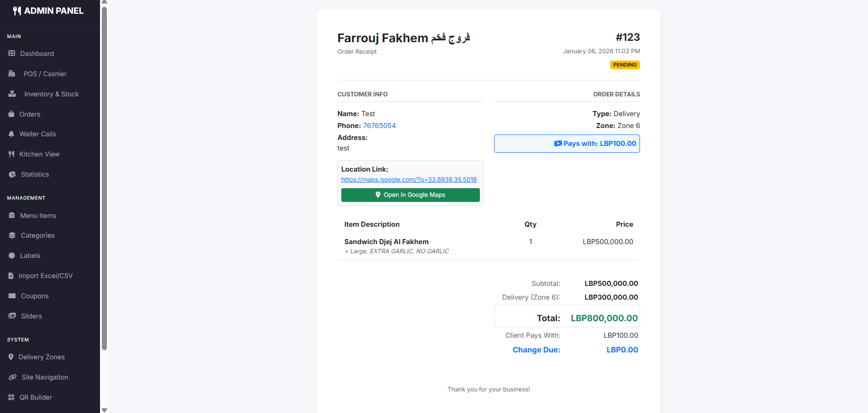Open the Orders page from sidebar
Viewport: 868px width, 413px height.
click(30, 114)
